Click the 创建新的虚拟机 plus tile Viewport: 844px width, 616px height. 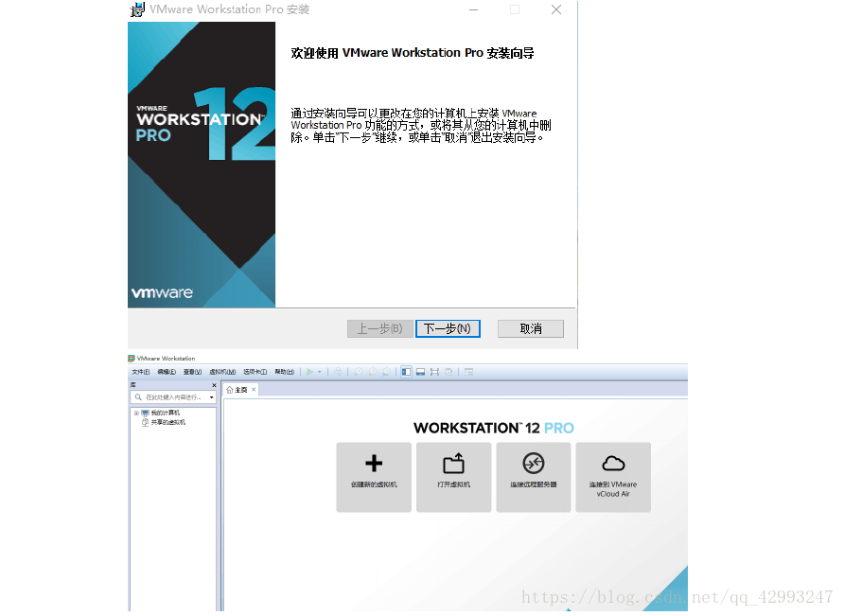tap(374, 477)
